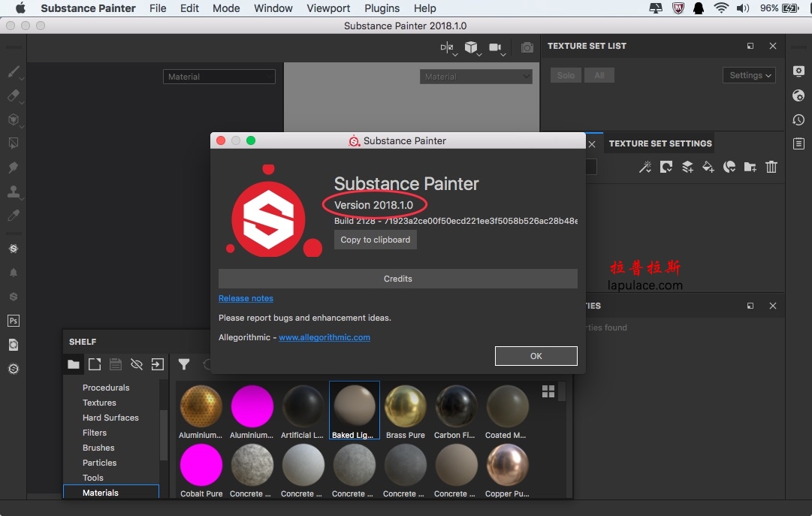This screenshot has width=812, height=516.
Task: Undock the Texture Set List panel
Action: point(750,46)
